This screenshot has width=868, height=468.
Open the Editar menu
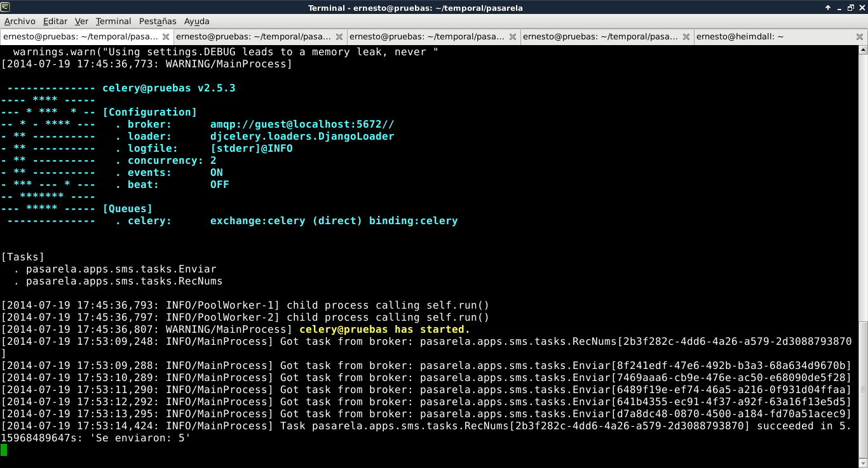(55, 21)
